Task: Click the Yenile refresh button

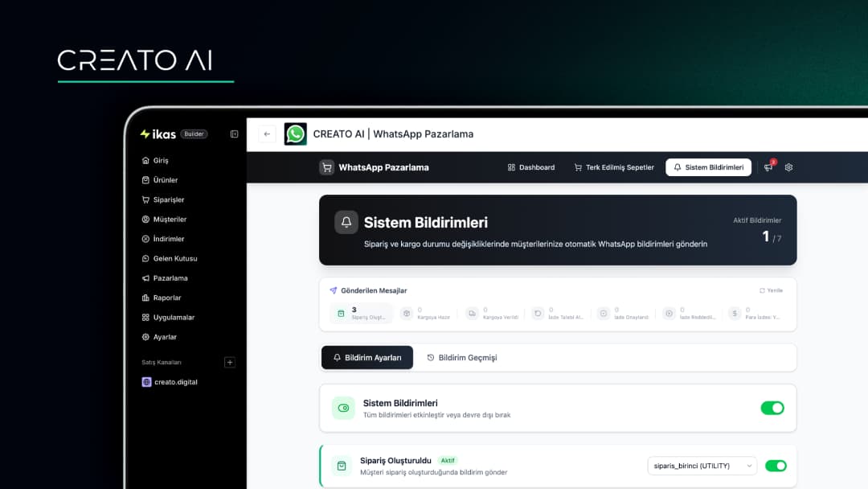Action: 771,290
